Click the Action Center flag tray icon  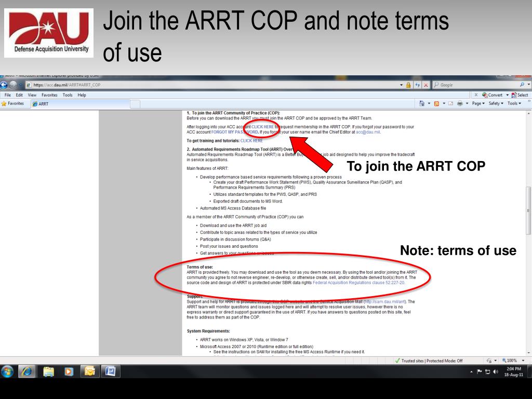coord(480,372)
